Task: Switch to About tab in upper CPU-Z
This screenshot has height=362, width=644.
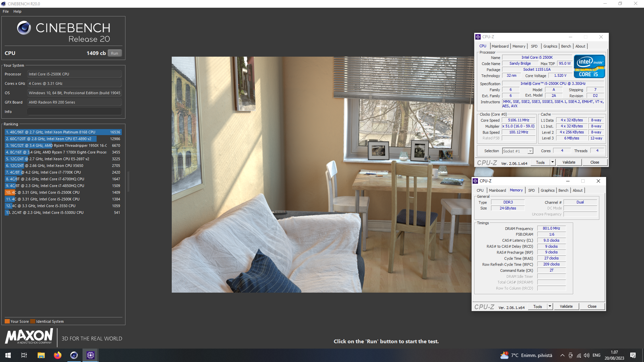Action: click(x=580, y=46)
